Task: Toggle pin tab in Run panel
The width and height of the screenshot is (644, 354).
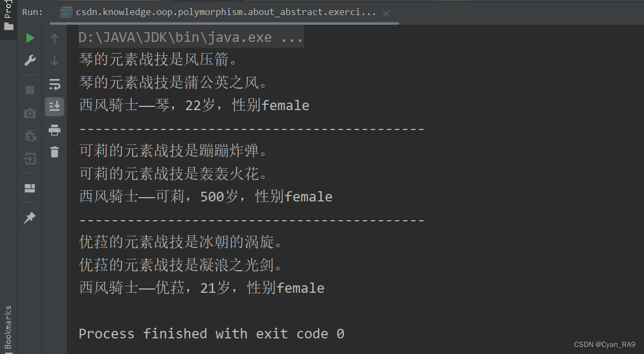Action: coord(30,218)
